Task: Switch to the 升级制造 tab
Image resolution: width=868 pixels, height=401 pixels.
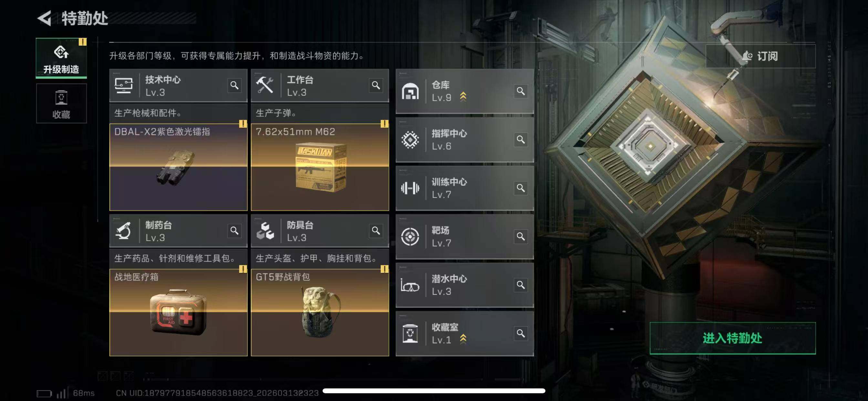Action: coord(61,58)
